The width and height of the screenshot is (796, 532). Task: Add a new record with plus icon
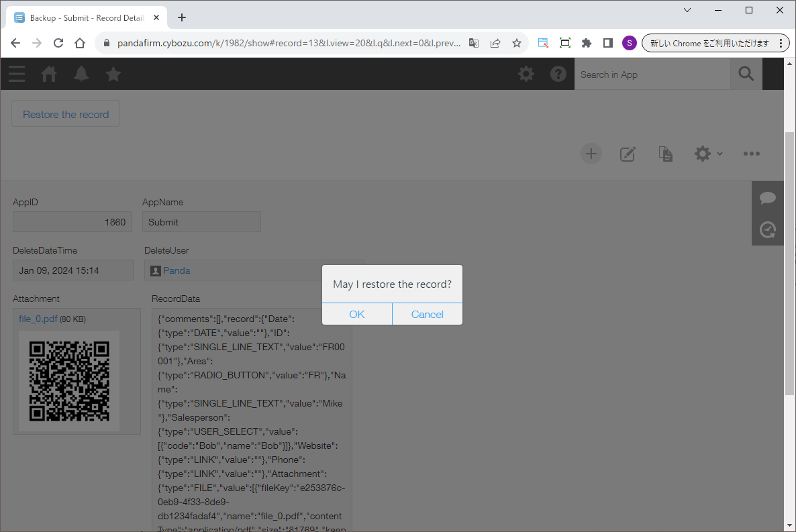(591, 154)
